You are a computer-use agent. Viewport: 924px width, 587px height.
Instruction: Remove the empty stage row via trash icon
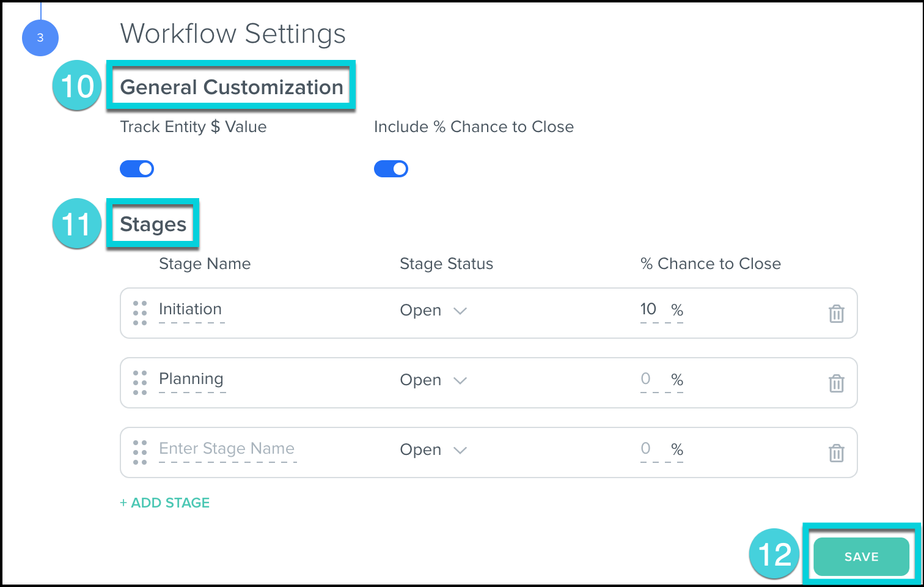point(836,453)
